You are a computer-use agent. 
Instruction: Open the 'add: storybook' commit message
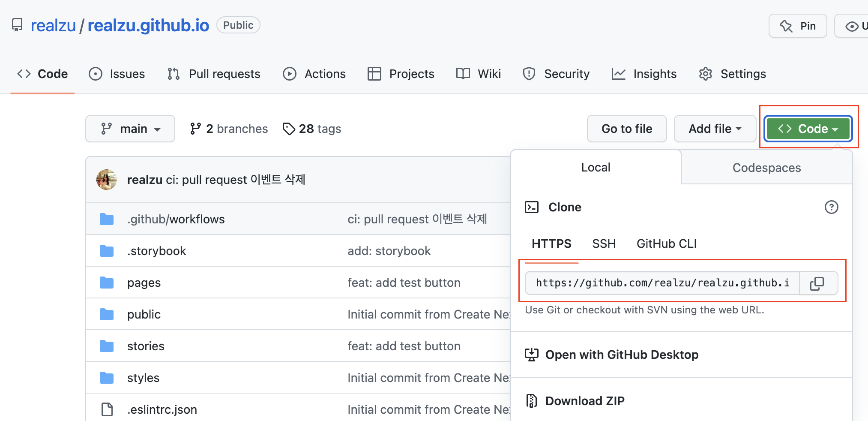tap(389, 251)
